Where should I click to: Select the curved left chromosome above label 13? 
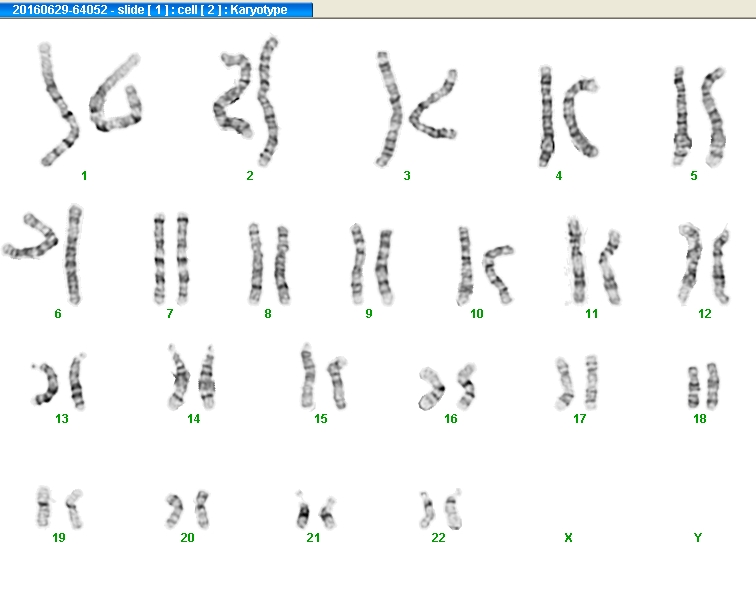(x=45, y=384)
